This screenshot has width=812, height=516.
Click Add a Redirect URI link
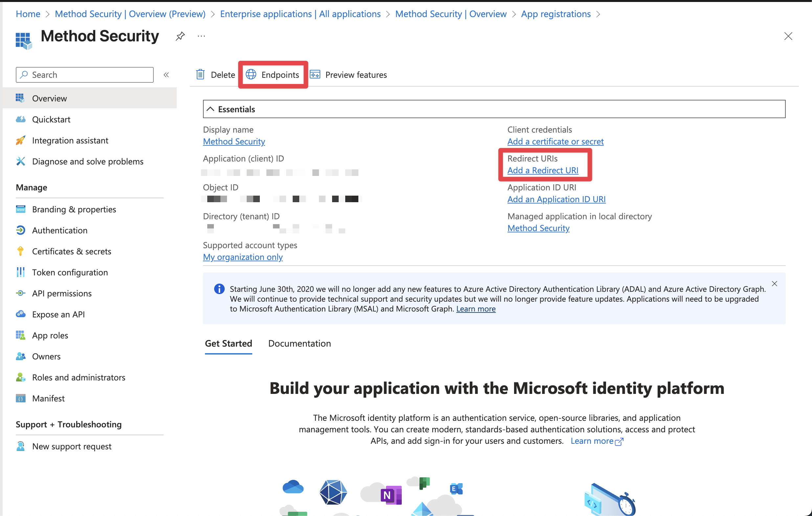pos(543,171)
